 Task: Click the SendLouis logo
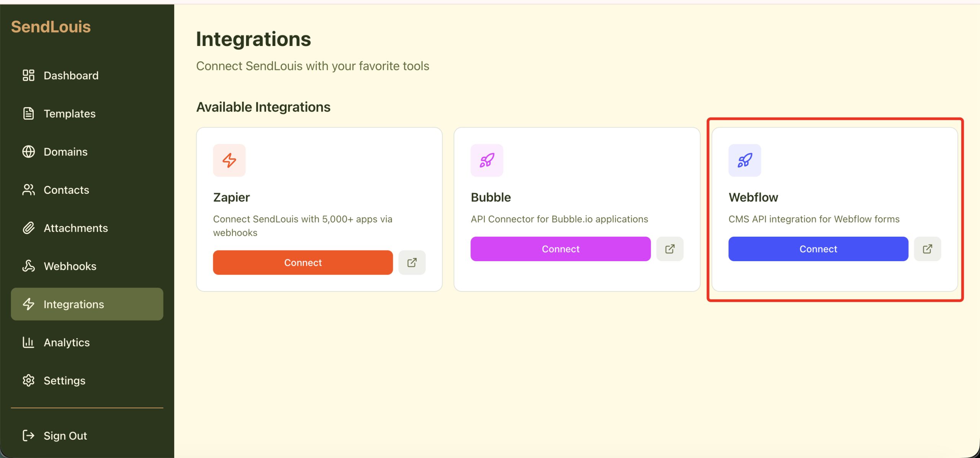pos(51,27)
